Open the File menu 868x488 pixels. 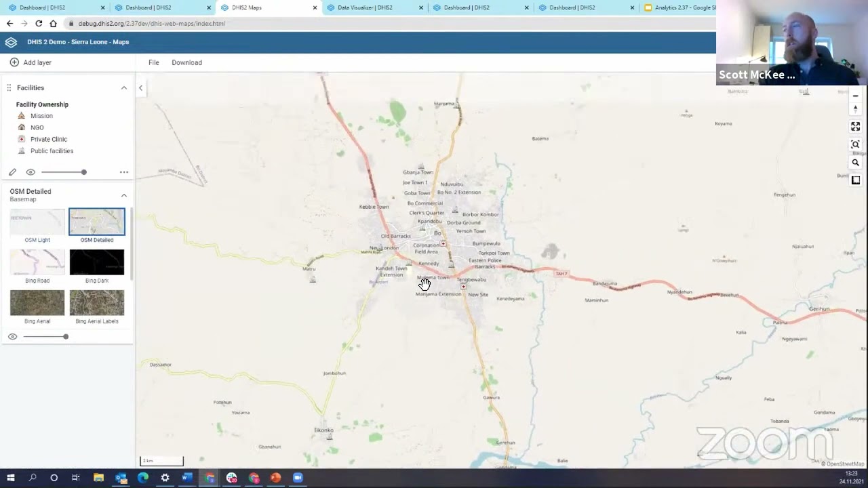154,62
